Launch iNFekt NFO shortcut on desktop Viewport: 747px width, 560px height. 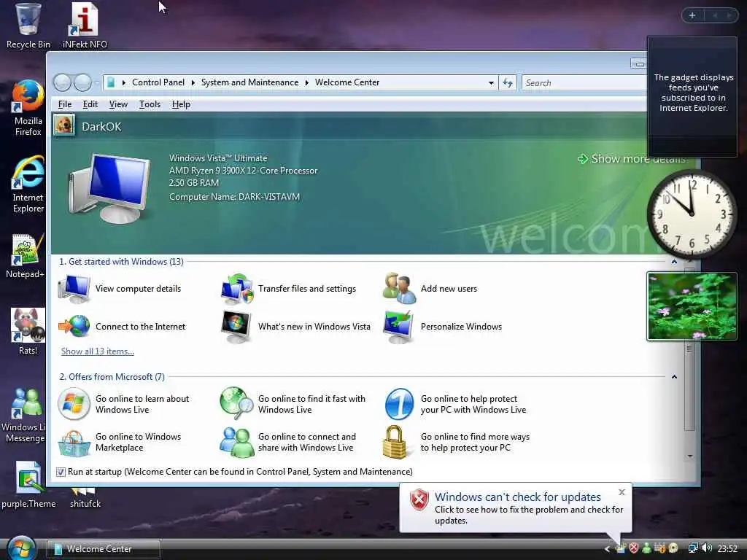(85, 26)
